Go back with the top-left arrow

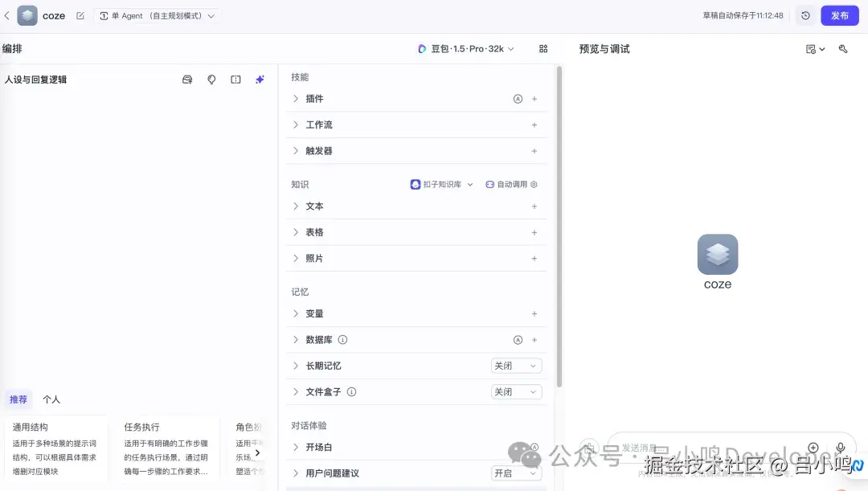click(6, 15)
